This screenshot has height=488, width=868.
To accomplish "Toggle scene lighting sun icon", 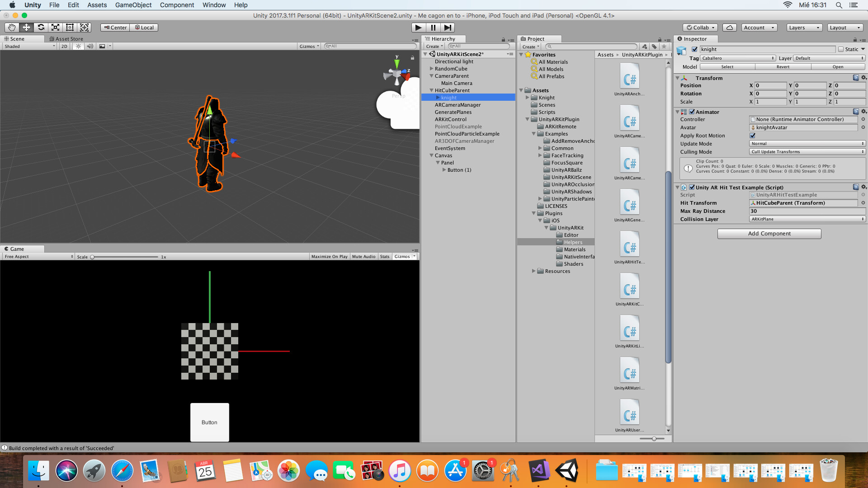I will [x=78, y=47].
